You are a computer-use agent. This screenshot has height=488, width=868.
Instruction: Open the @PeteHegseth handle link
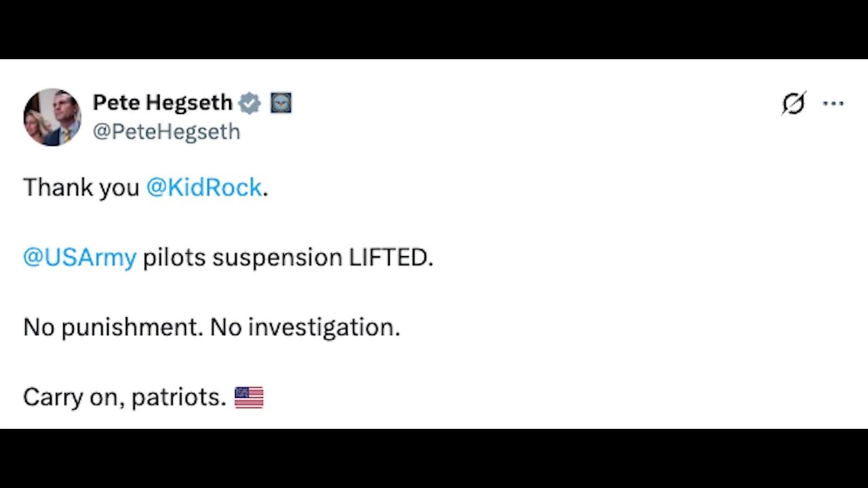coord(166,131)
